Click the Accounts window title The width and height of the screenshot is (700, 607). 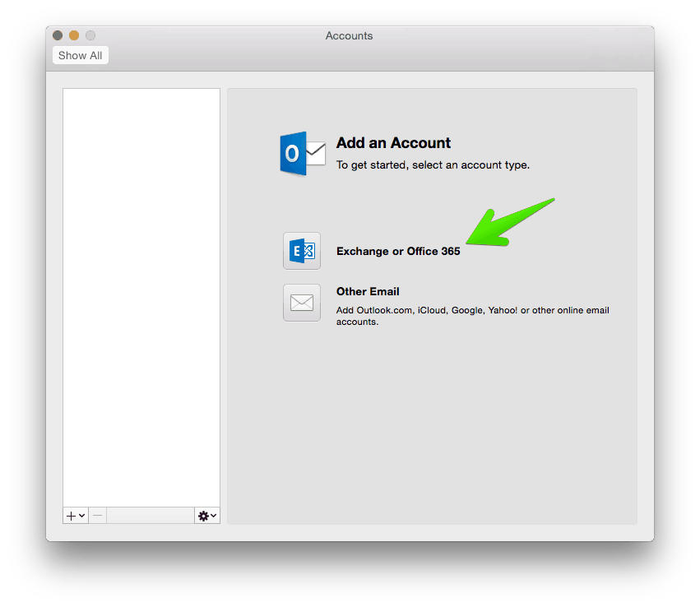(x=349, y=35)
